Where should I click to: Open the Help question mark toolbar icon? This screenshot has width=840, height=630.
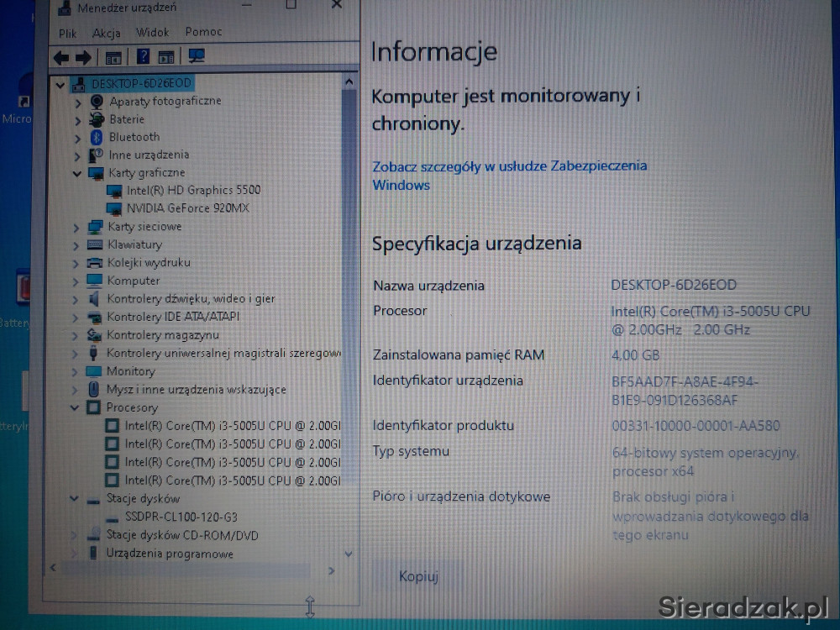[x=143, y=55]
